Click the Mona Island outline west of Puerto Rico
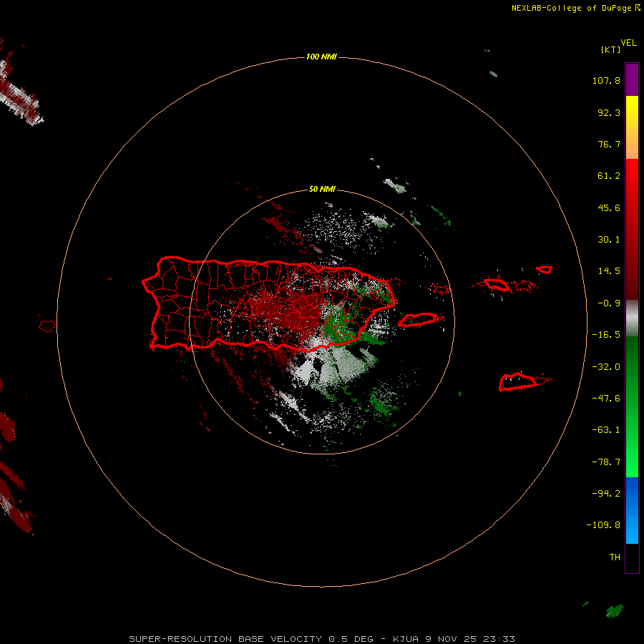This screenshot has width=644, height=644. point(47,326)
